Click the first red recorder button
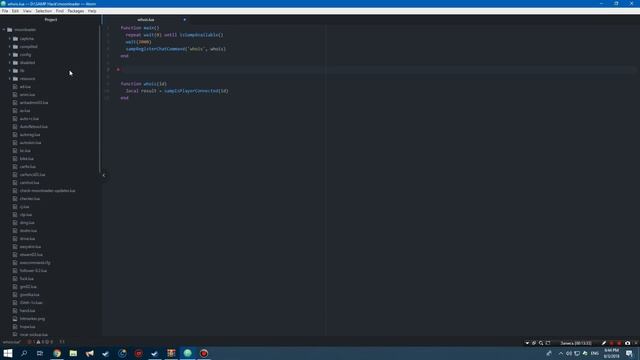640x360 pixels. coord(611,343)
